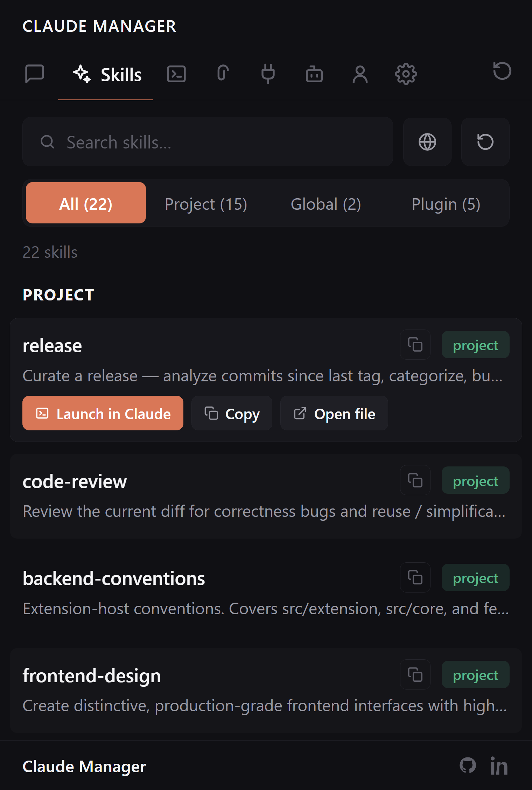
Task: Open the plug connections tab icon
Action: pyautogui.click(x=268, y=74)
